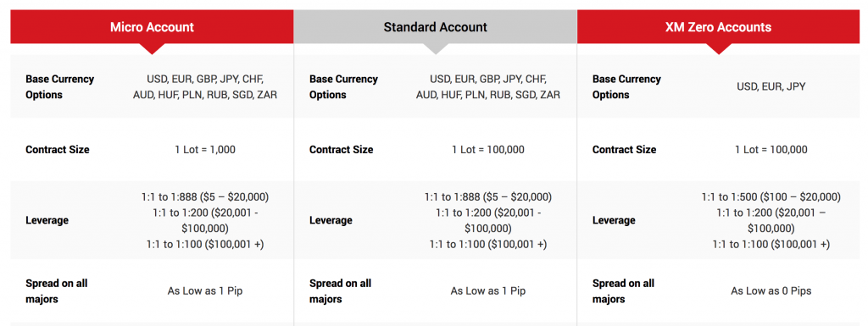Click Standard Account 'As Low as 1 Pip' value
Viewport: 868px width, 326px height.
click(488, 290)
